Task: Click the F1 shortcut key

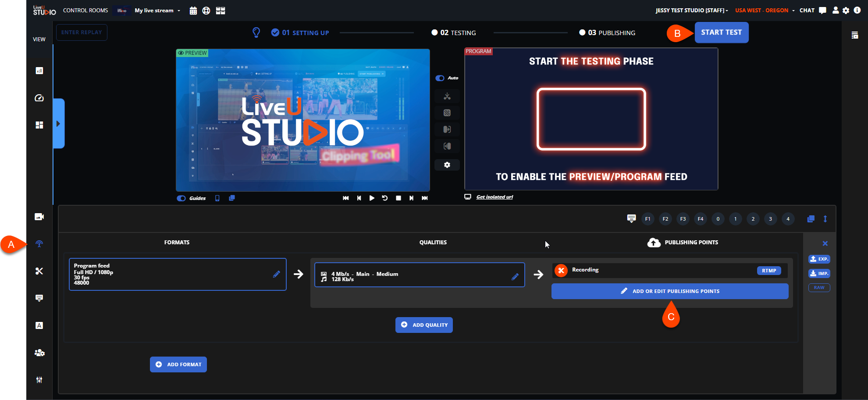Action: point(648,219)
